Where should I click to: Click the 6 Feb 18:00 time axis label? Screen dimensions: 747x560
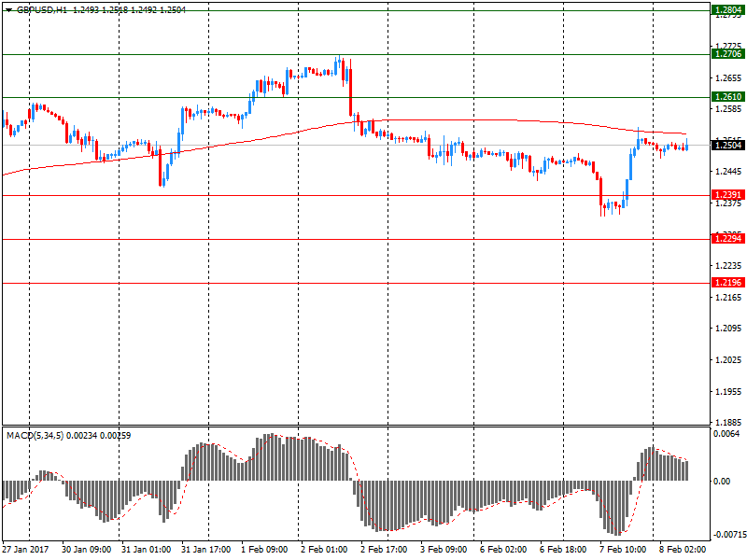[563, 550]
